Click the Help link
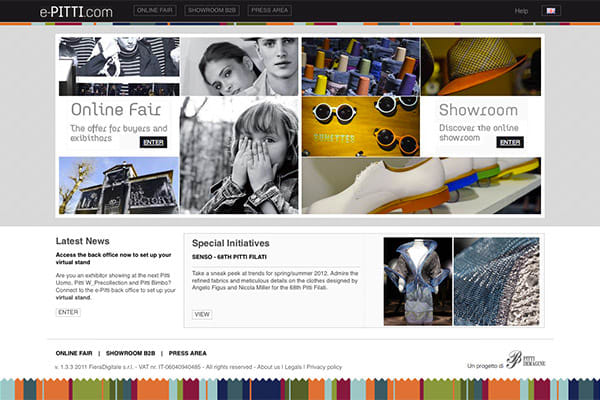600x400 pixels. click(x=521, y=11)
